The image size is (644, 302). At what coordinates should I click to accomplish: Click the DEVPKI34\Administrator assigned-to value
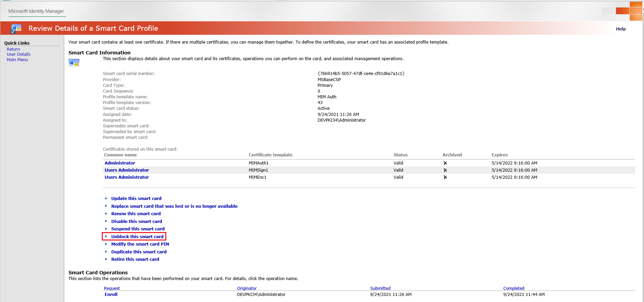[x=341, y=120]
